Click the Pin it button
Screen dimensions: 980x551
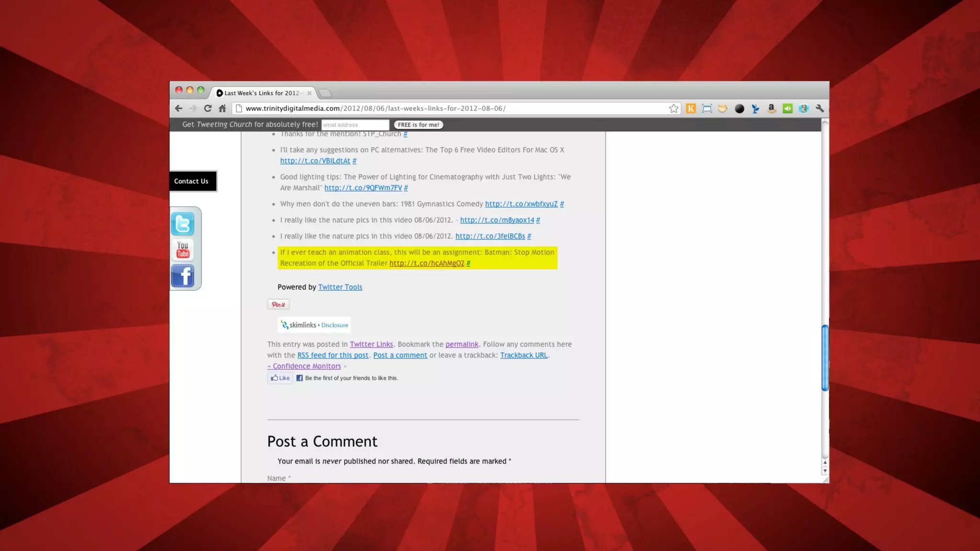click(278, 305)
